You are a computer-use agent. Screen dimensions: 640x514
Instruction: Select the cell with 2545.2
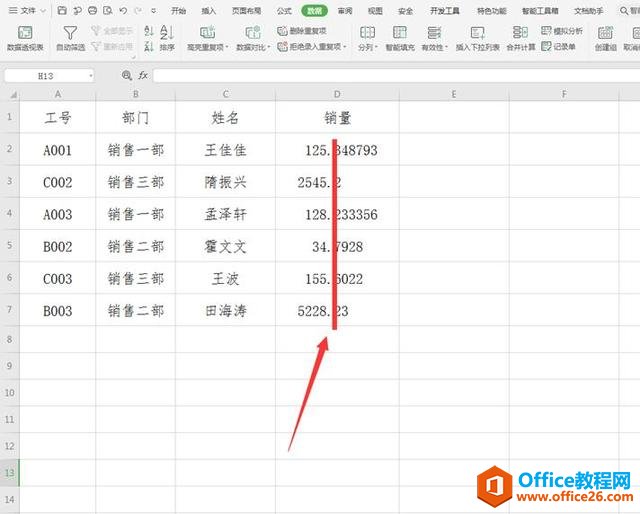(x=337, y=182)
